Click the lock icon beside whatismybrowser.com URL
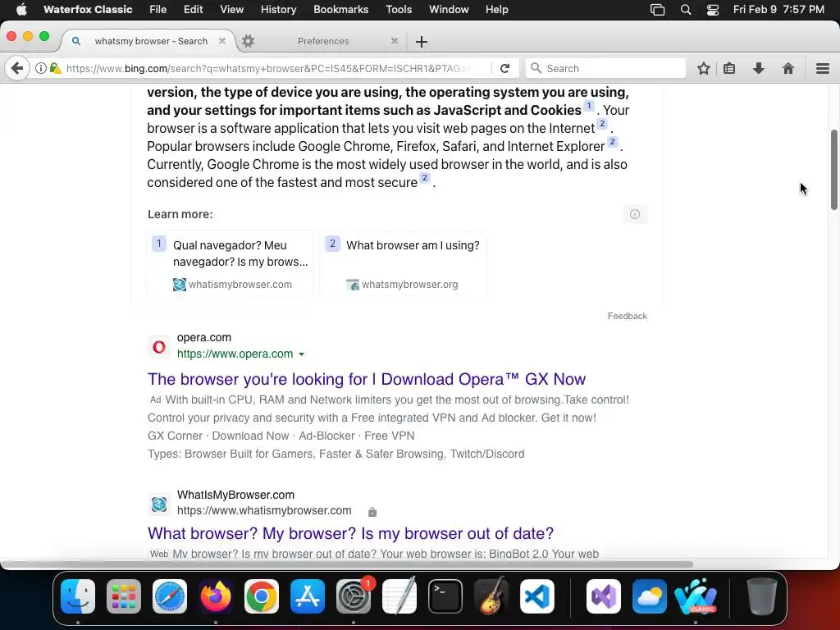This screenshot has width=840, height=630. tap(372, 512)
